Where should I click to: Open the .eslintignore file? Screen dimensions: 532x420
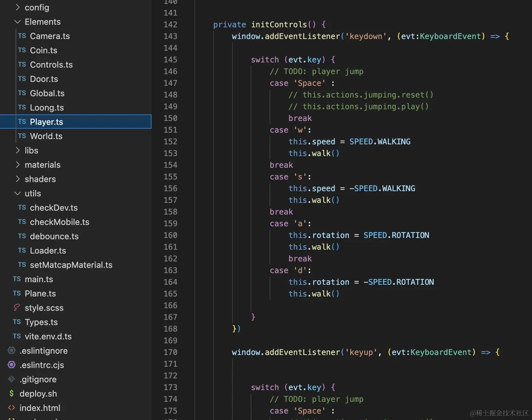(x=44, y=351)
